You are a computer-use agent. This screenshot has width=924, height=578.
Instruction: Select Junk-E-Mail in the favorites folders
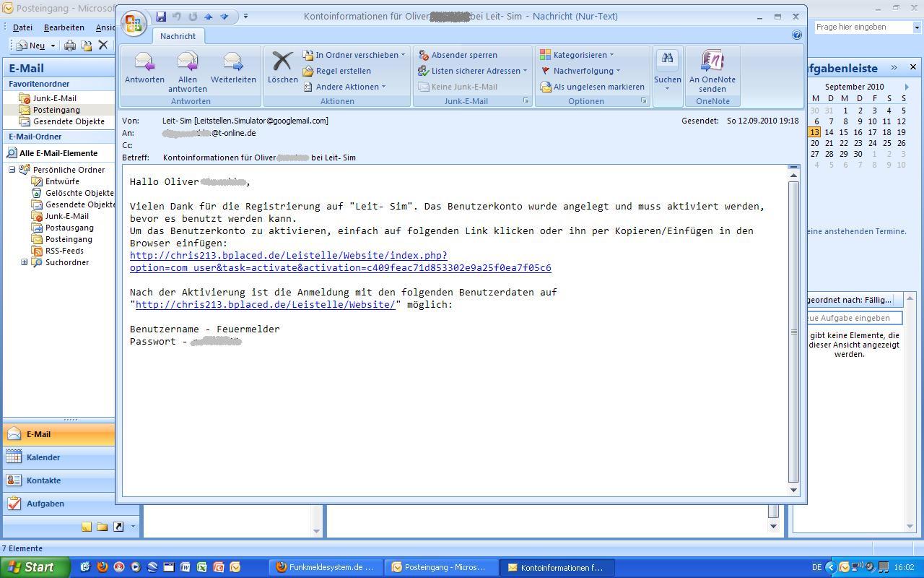pos(54,98)
